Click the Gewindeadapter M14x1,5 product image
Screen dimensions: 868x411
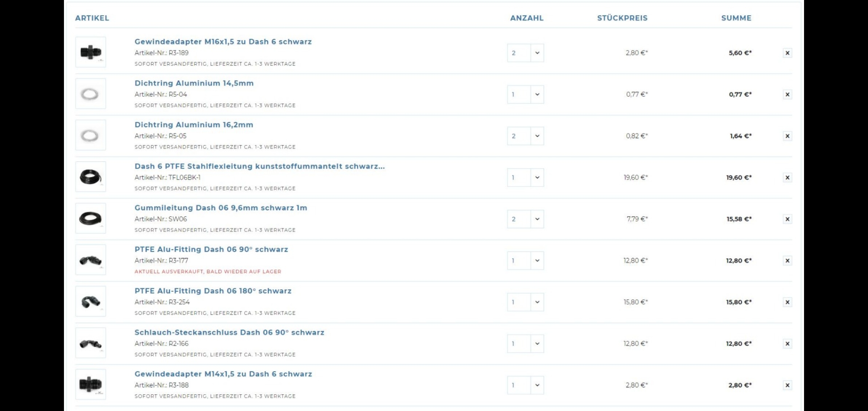[x=91, y=384]
